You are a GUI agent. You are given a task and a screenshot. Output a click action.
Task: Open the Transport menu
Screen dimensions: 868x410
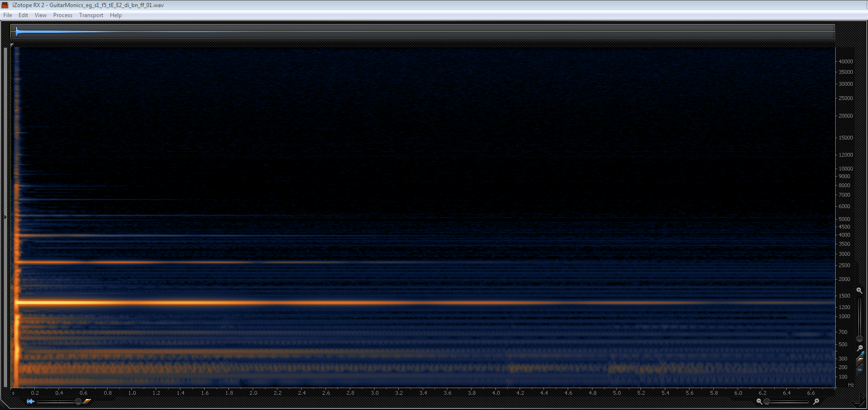coord(91,15)
